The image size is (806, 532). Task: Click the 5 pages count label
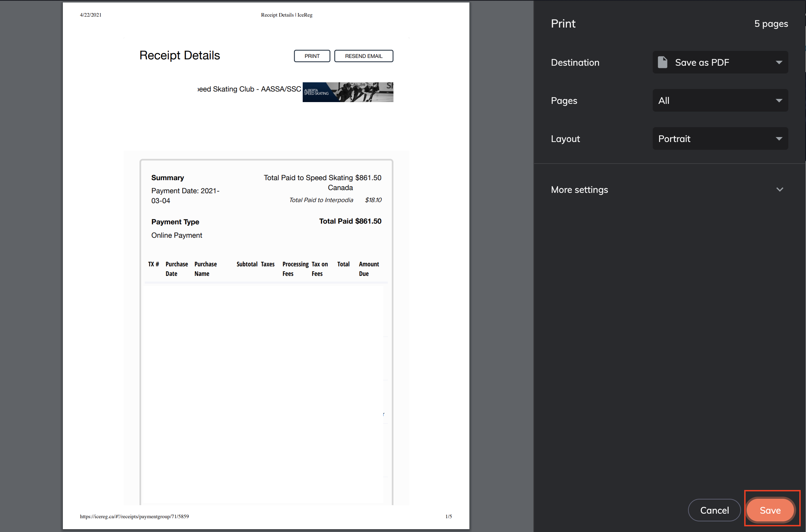(771, 24)
